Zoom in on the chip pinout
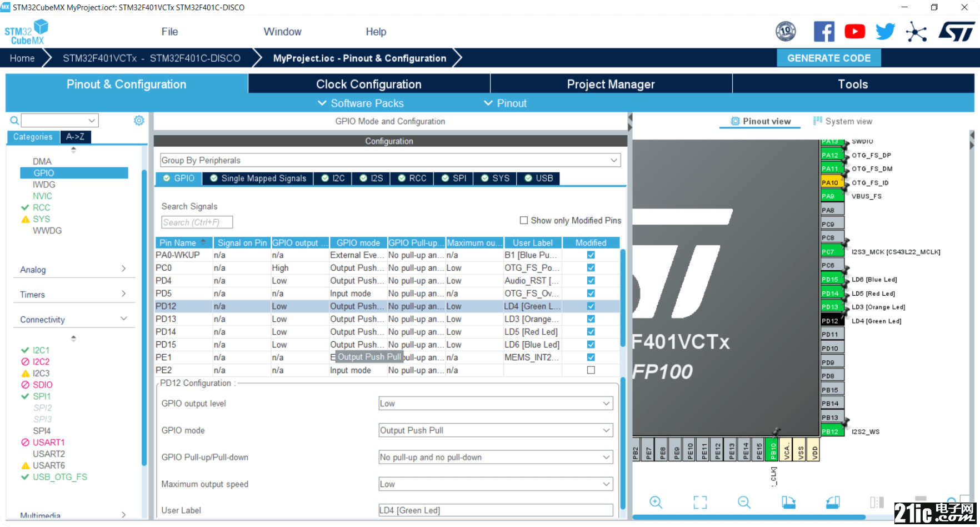Screen dimensions: 980x527 click(x=656, y=502)
